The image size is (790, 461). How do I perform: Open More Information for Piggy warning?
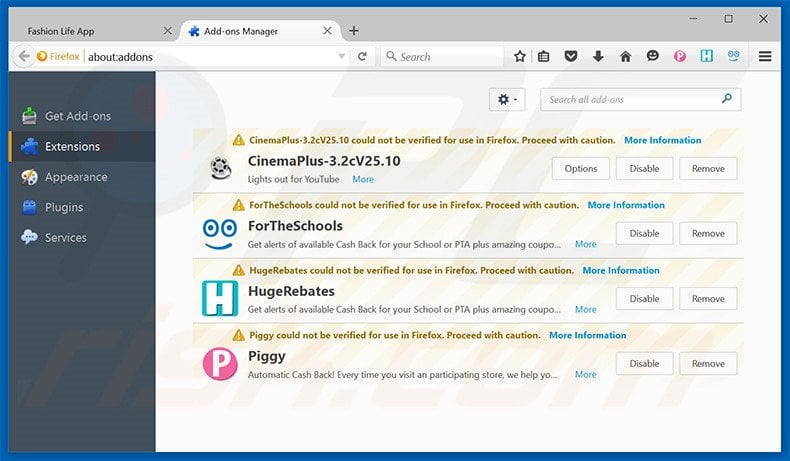(x=588, y=335)
